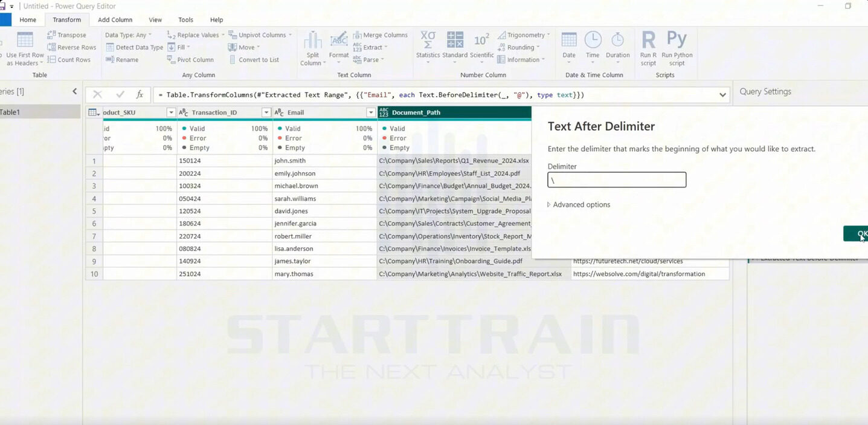Confirm formula with checkmark icon
This screenshot has height=425, width=868.
120,95
